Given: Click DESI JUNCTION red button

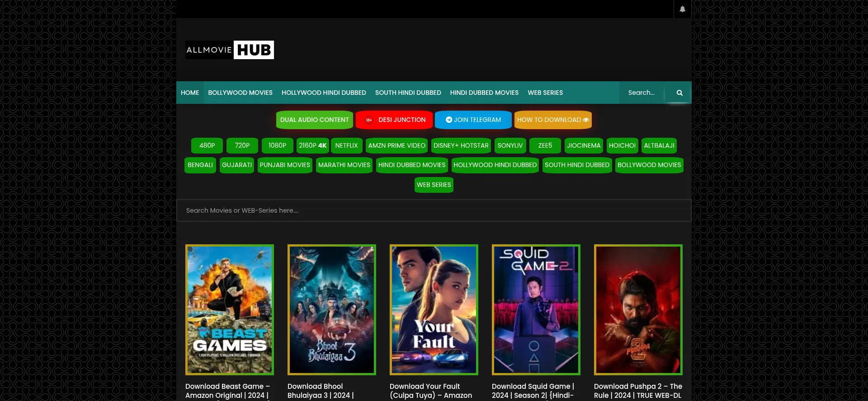Looking at the screenshot, I should [x=394, y=120].
